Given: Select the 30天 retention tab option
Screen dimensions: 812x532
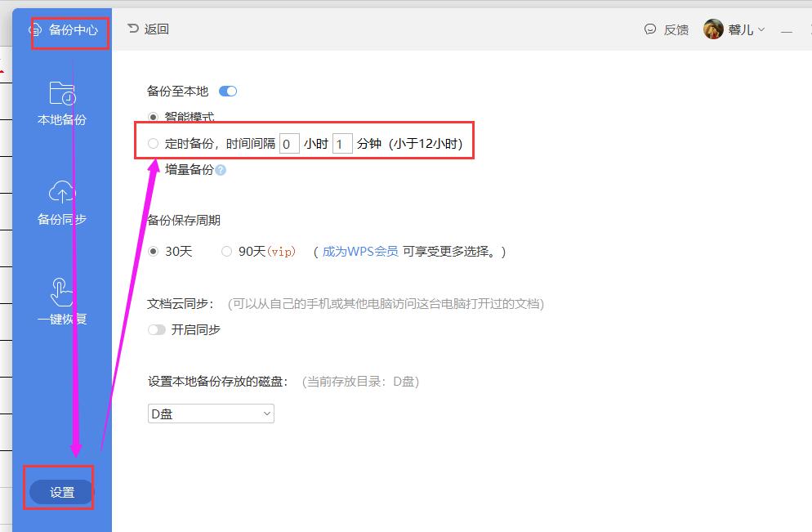Looking at the screenshot, I should (x=154, y=252).
